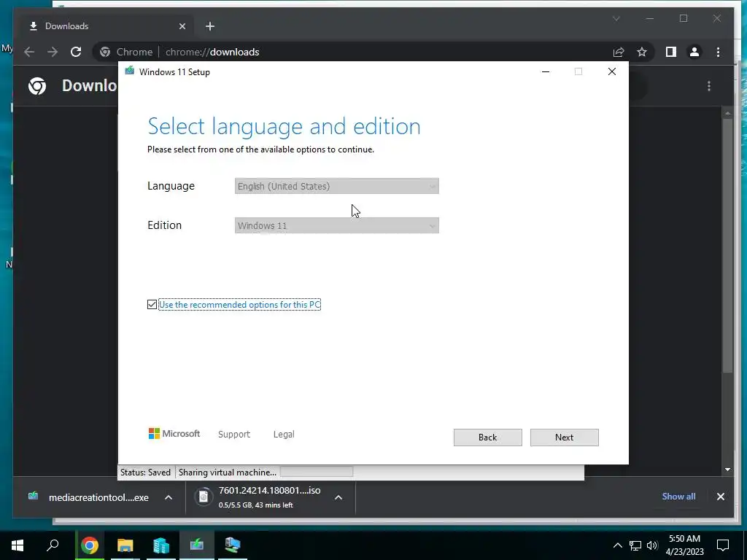
Task: Open volume control tray icon
Action: pos(652,545)
